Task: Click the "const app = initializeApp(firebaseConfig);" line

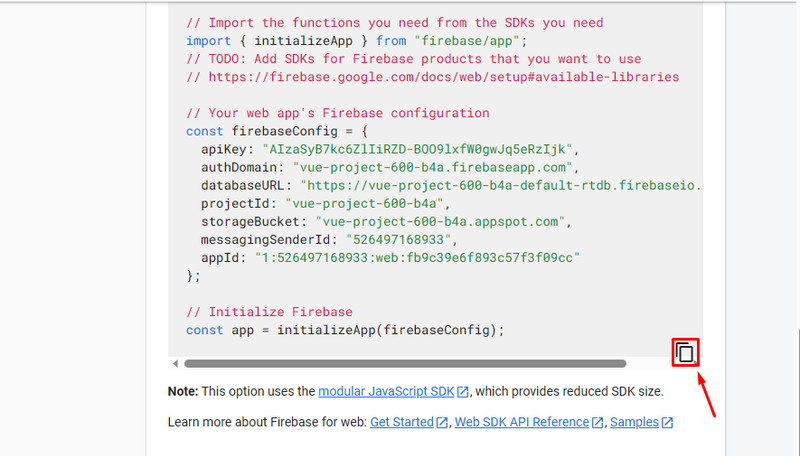Action: coord(345,330)
